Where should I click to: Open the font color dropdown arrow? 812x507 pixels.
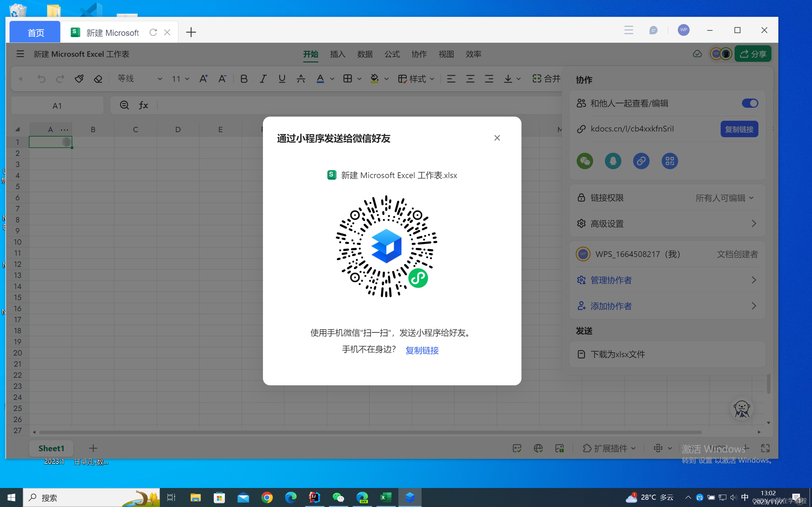click(x=332, y=79)
